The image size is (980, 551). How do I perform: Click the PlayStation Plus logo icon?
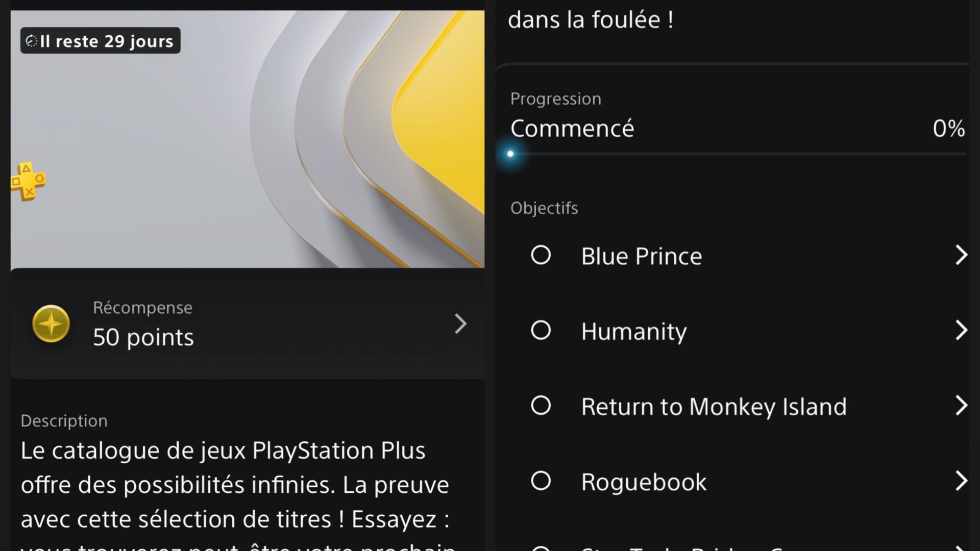tap(28, 181)
